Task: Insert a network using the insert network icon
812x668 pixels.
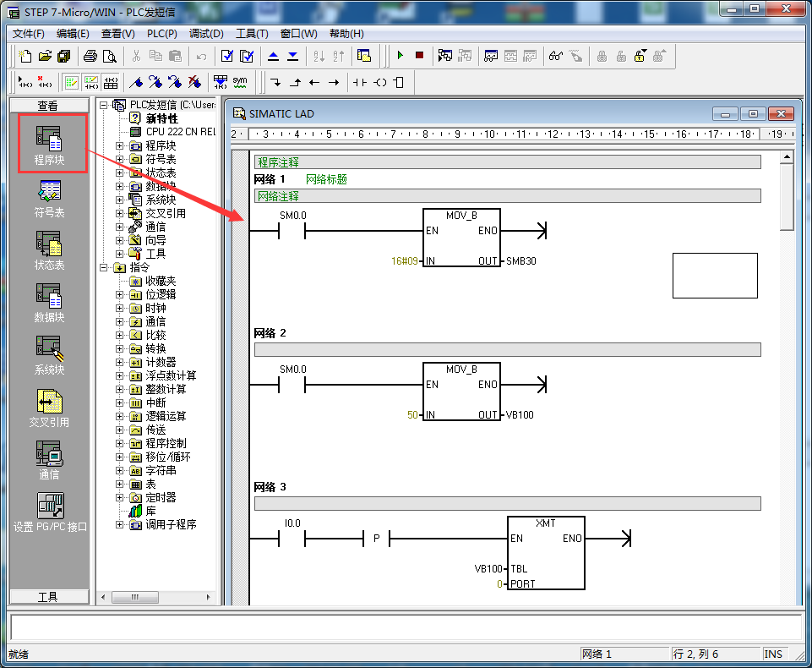Action: (x=25, y=82)
